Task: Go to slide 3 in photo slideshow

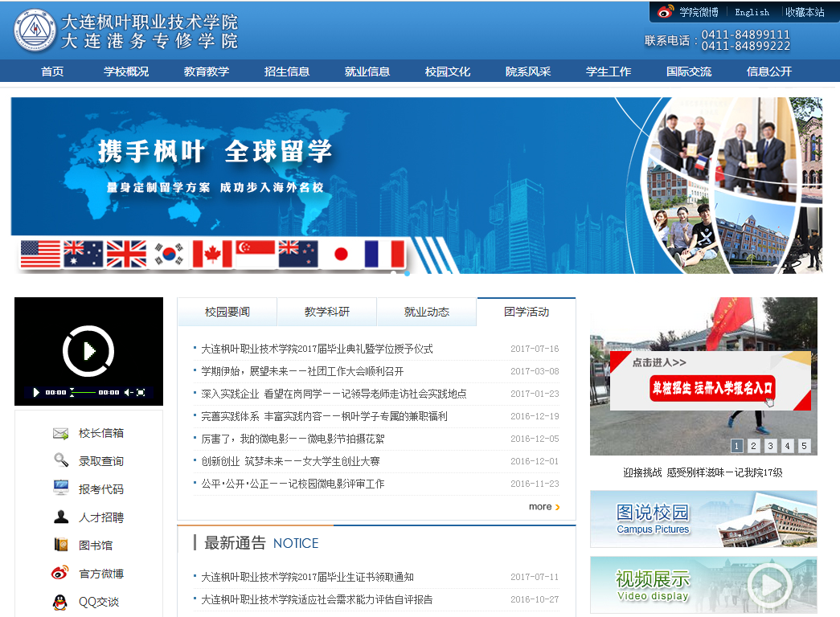Action: click(770, 446)
